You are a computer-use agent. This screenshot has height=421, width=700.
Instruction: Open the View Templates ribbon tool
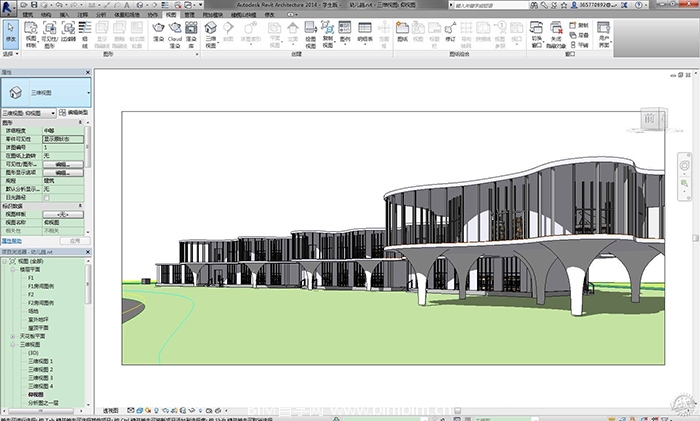tap(29, 34)
